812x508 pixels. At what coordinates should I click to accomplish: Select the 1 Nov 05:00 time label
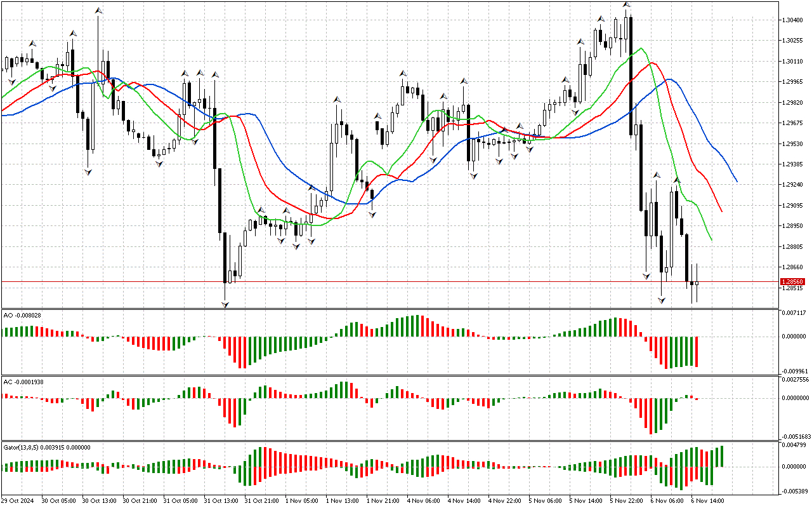[303, 501]
